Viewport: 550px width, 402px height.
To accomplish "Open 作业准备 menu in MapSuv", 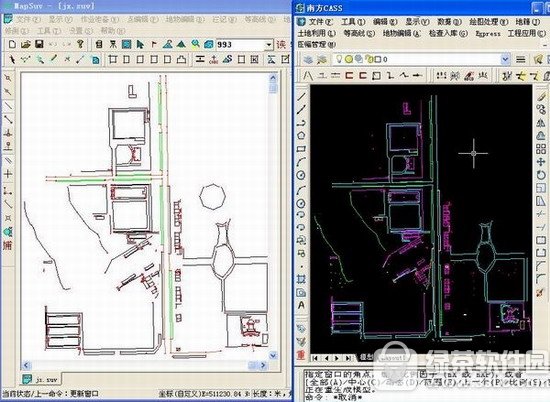I will tap(100, 19).
